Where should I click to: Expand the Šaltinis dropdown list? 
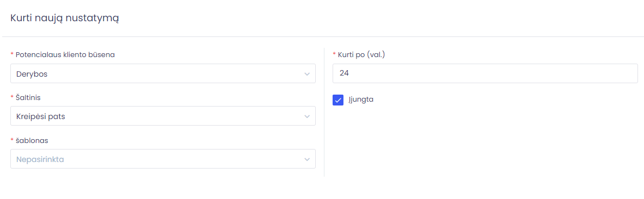point(163,116)
